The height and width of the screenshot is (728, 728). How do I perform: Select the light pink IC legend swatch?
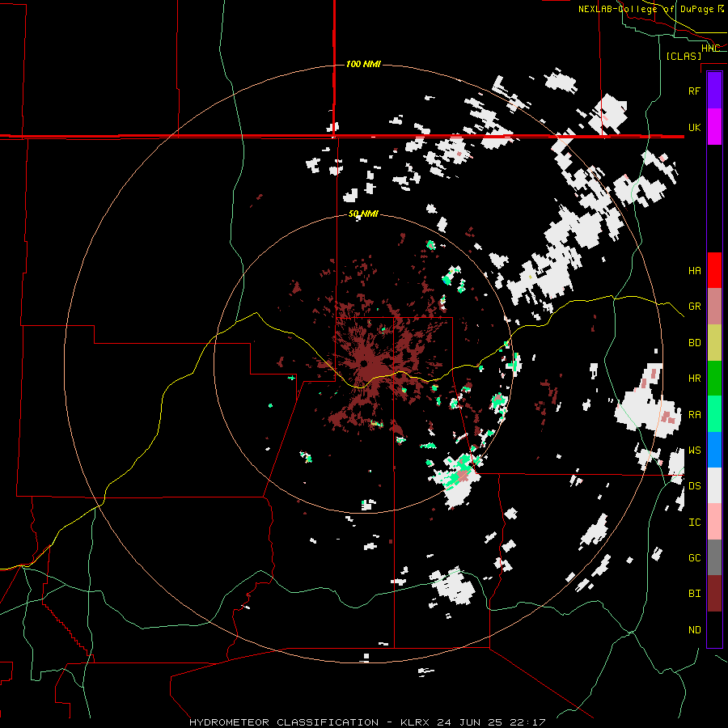point(714,522)
